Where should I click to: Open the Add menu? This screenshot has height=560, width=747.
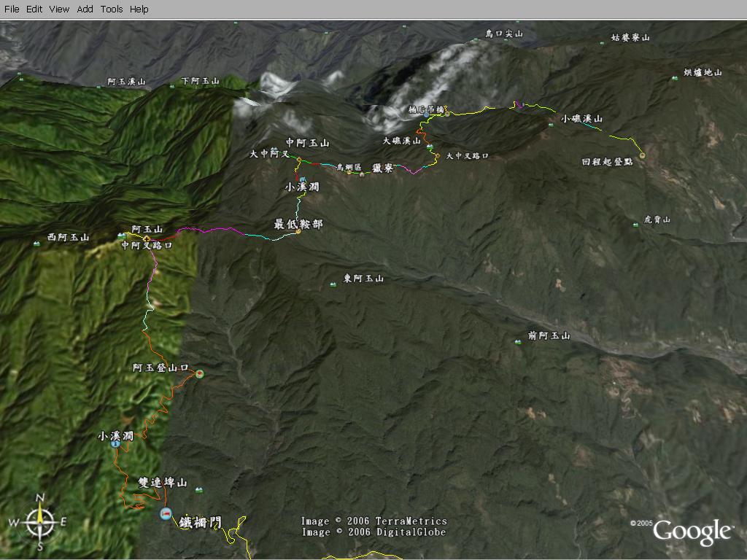click(x=85, y=9)
